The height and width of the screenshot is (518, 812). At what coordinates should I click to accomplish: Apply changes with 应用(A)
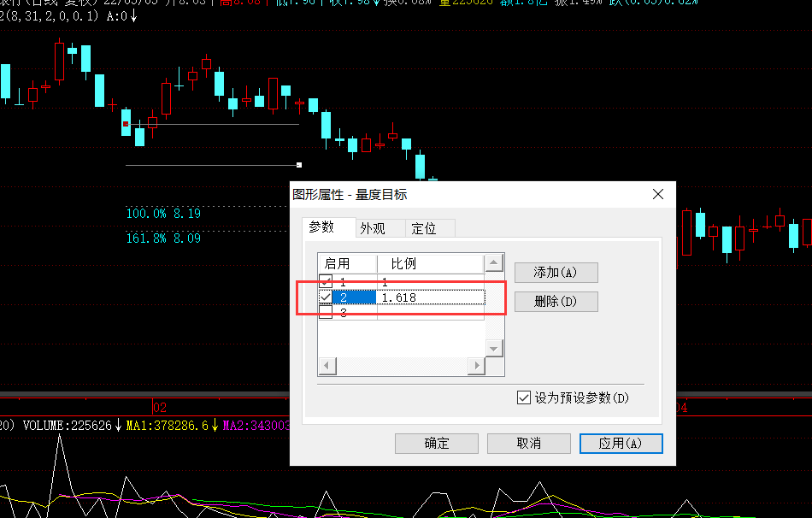621,444
